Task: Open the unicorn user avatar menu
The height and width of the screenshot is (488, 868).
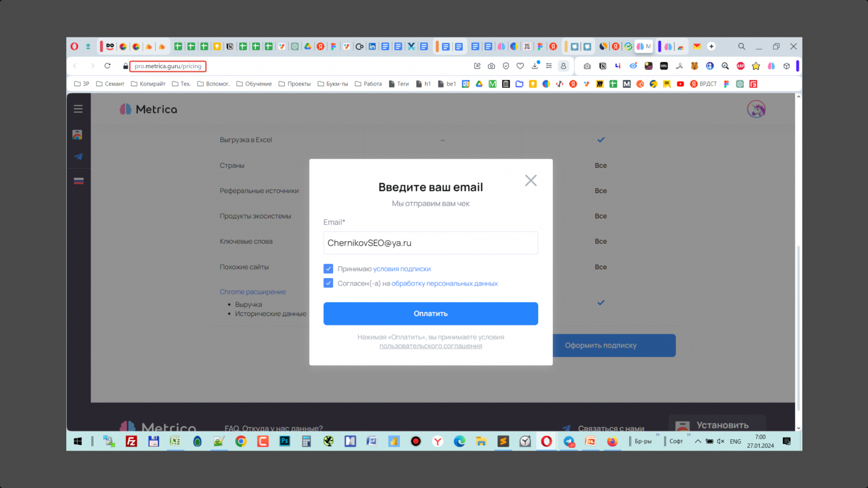Action: pos(756,109)
